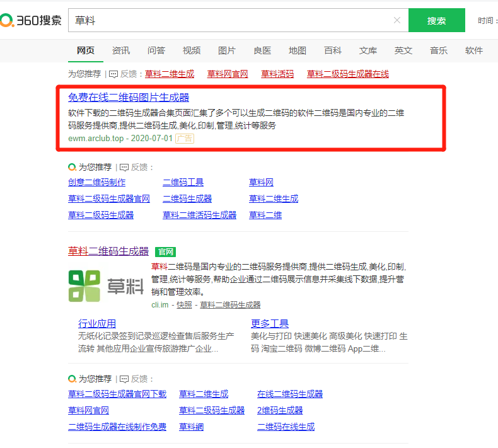Screen dimensions: 498x448
Task: Open the 免费在线二维码图片生成器 result
Action: tap(129, 98)
